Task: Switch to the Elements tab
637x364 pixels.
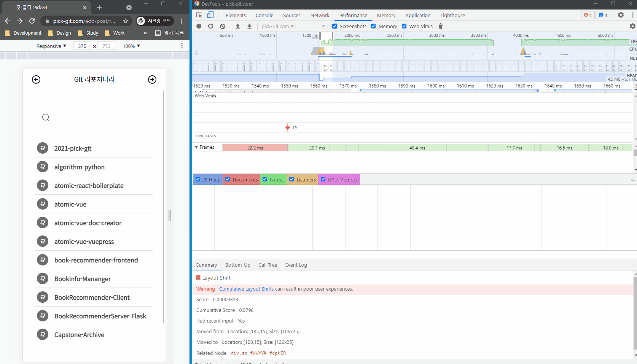Action: coord(236,15)
